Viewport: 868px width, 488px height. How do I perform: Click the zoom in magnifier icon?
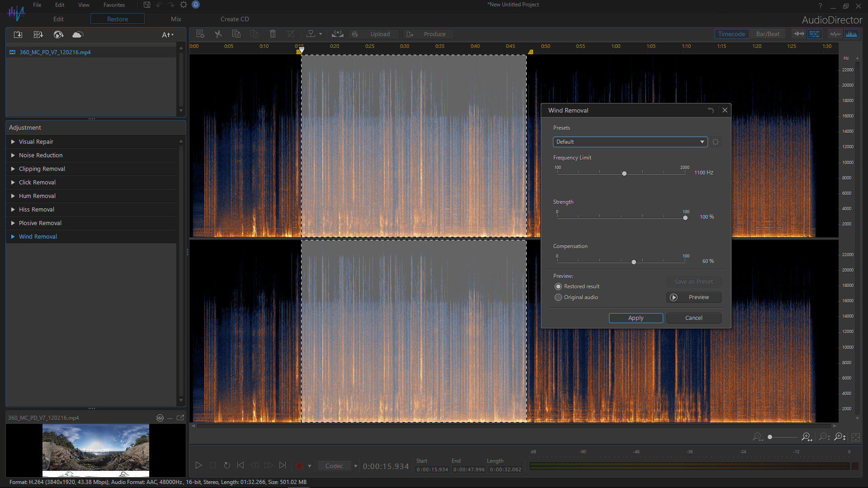coord(807,437)
